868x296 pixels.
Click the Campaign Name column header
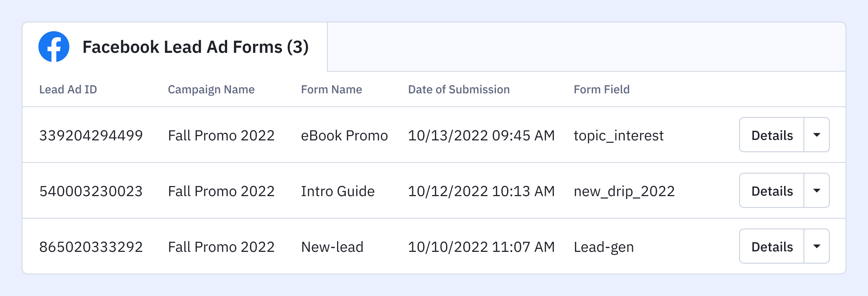pos(211,89)
